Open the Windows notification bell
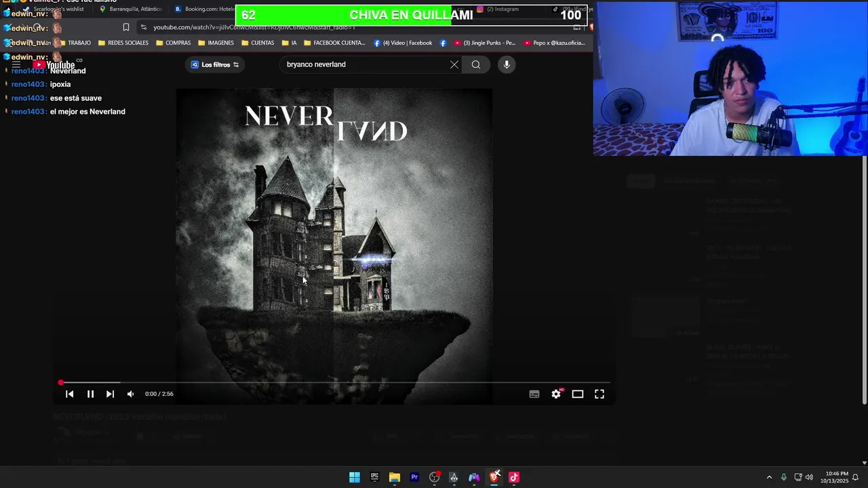 (856, 477)
